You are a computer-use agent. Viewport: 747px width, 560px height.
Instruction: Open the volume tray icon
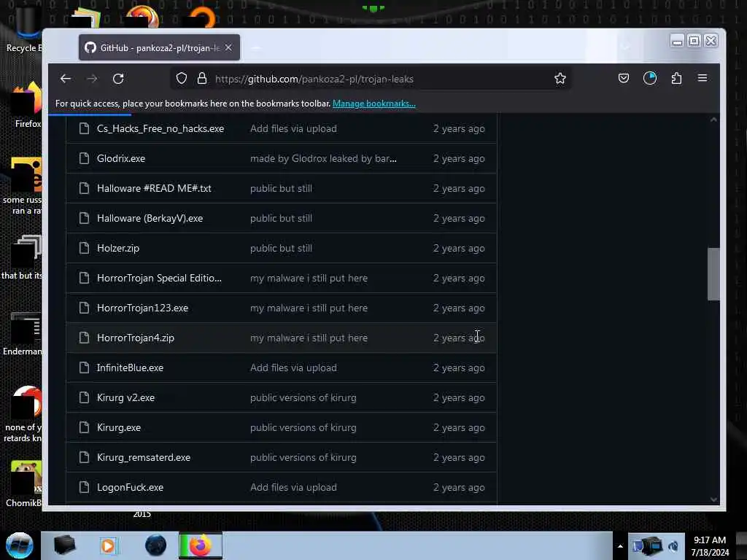tap(673, 546)
